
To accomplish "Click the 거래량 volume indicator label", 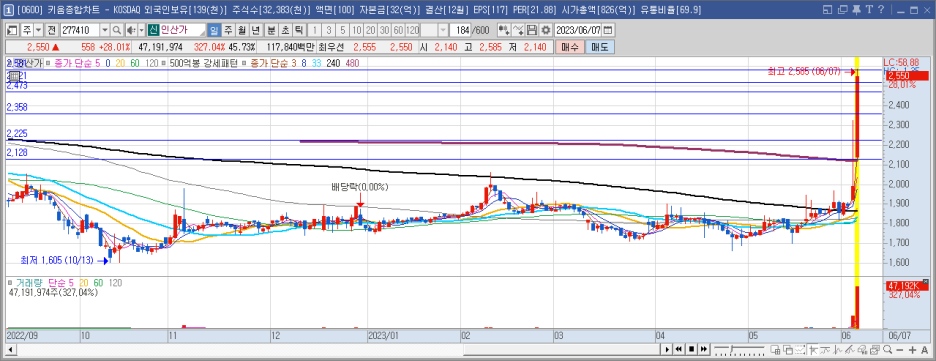I will point(30,282).
